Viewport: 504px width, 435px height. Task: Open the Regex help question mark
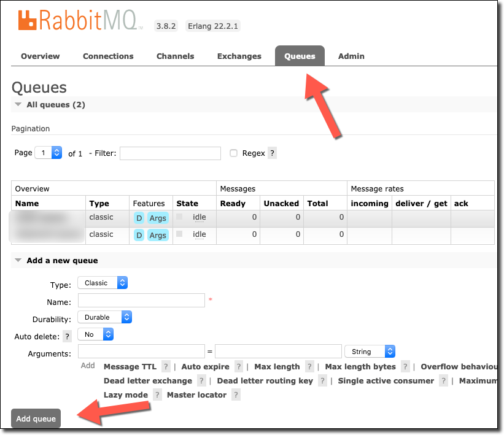(272, 153)
